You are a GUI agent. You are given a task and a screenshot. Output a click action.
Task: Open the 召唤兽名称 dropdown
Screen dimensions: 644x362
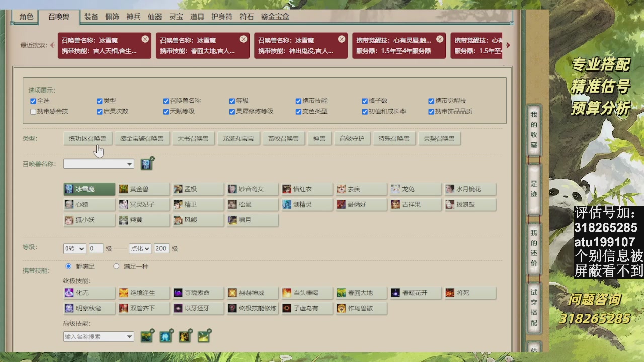[x=99, y=164]
